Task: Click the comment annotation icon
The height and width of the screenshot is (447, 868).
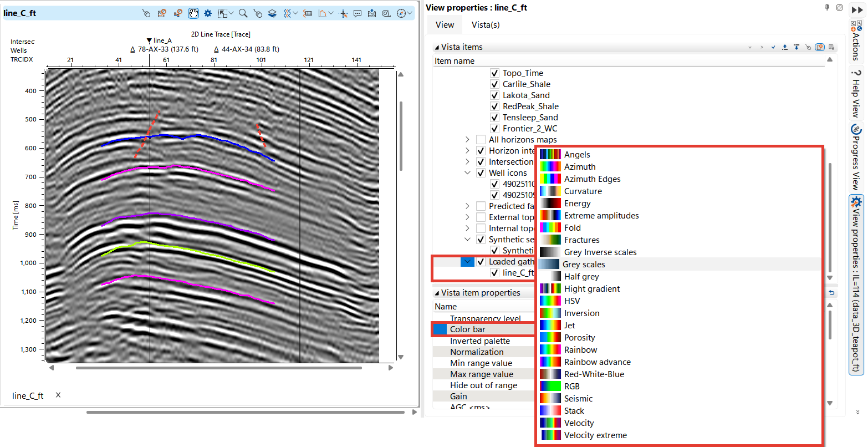Action: point(358,12)
